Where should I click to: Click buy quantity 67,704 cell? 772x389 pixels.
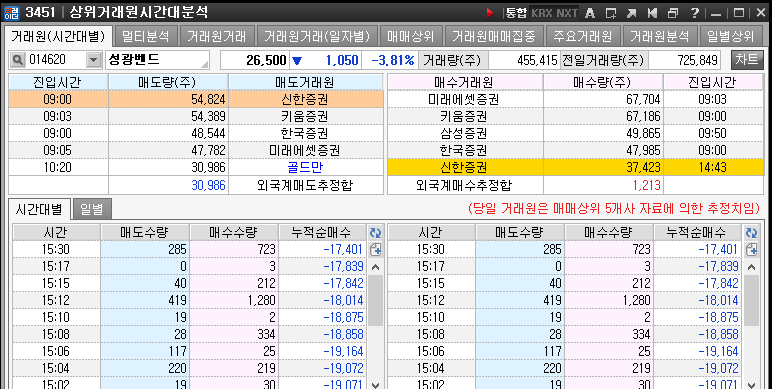[x=603, y=99]
